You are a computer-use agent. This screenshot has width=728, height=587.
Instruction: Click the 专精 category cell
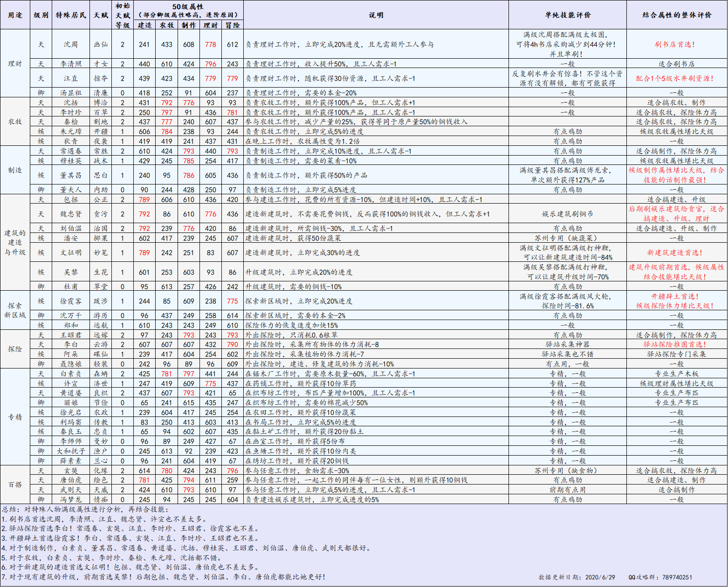15,417
